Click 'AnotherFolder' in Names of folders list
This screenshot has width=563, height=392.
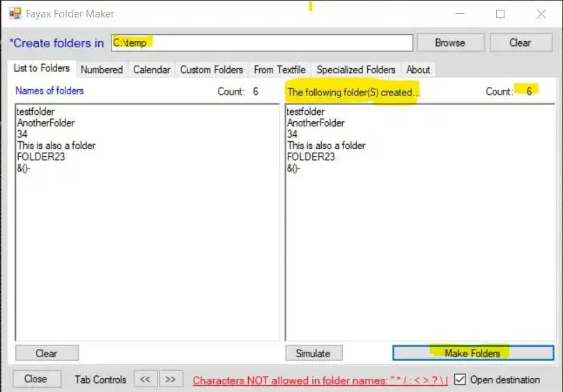(x=46, y=123)
